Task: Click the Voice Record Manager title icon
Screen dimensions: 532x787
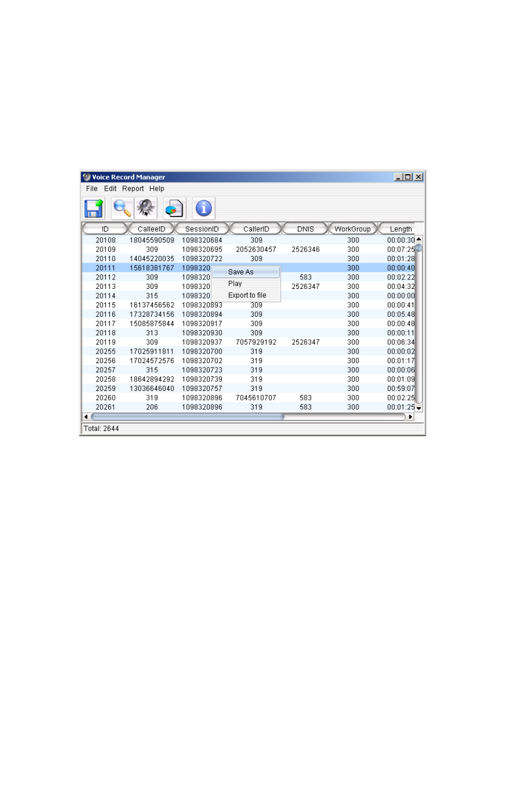Action: click(x=86, y=177)
